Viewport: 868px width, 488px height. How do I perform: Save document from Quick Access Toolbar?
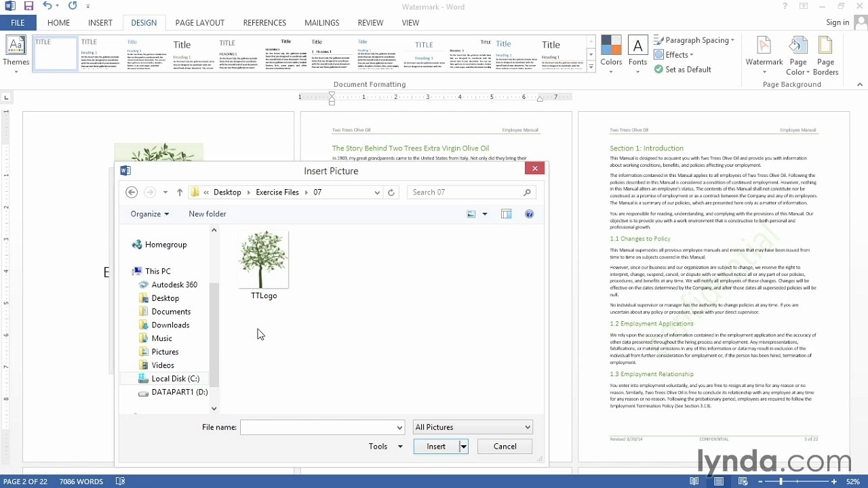[x=28, y=6]
